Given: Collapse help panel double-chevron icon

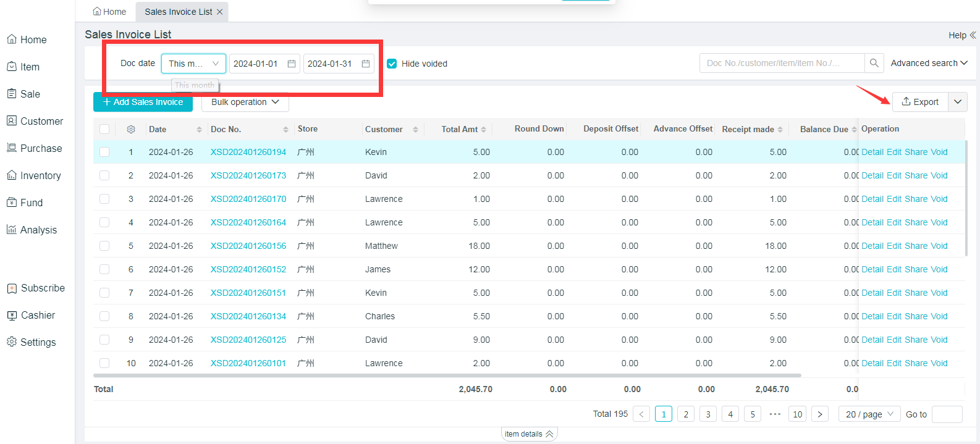Looking at the screenshot, I should tap(973, 35).
